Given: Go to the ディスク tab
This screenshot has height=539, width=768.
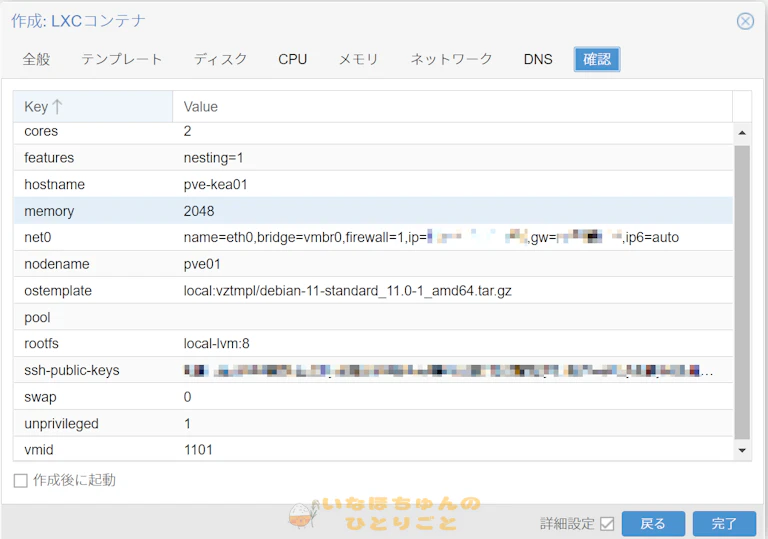Looking at the screenshot, I should point(220,59).
